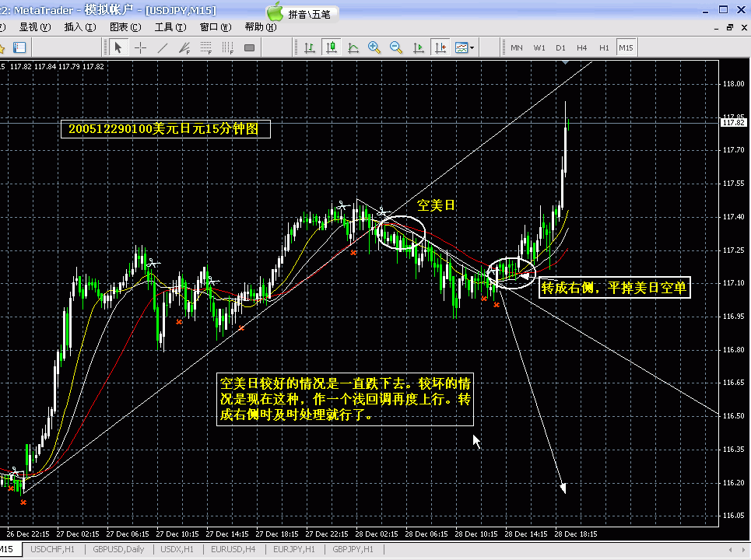The image size is (751, 560).
Task: Open the chart templates icon
Action: (461, 47)
